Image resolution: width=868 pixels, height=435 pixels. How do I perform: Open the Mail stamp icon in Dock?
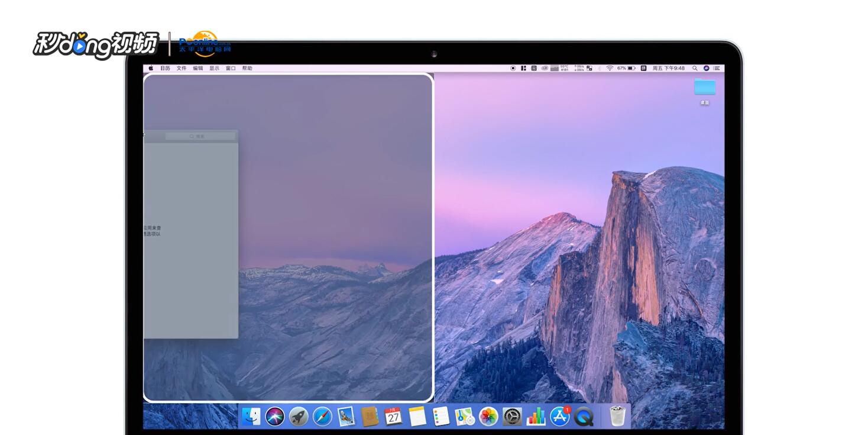346,416
